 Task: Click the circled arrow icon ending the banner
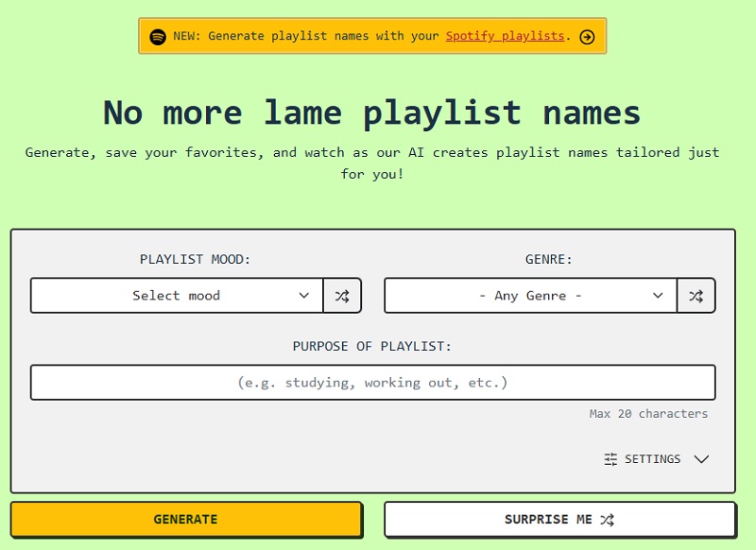pyautogui.click(x=587, y=36)
